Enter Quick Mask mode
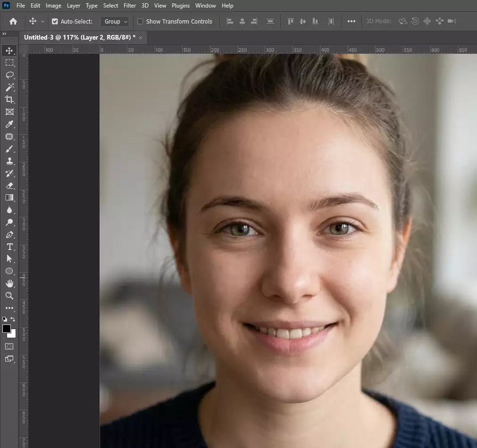This screenshot has width=477, height=448. click(9, 346)
